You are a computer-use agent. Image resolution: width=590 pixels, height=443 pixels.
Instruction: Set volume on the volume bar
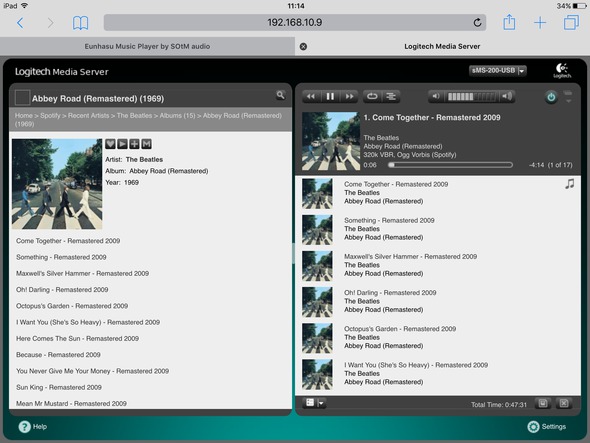click(471, 97)
